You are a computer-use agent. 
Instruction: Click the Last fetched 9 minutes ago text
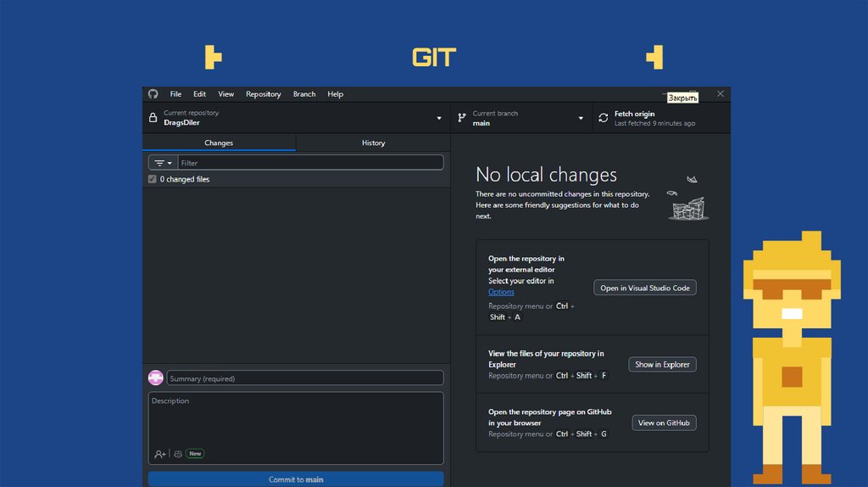(x=654, y=123)
